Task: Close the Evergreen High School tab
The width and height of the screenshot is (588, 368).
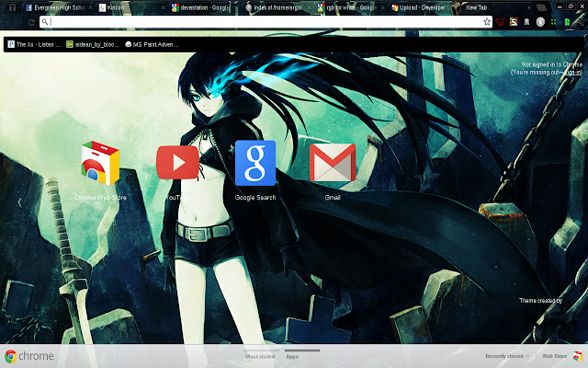Action: (90, 7)
